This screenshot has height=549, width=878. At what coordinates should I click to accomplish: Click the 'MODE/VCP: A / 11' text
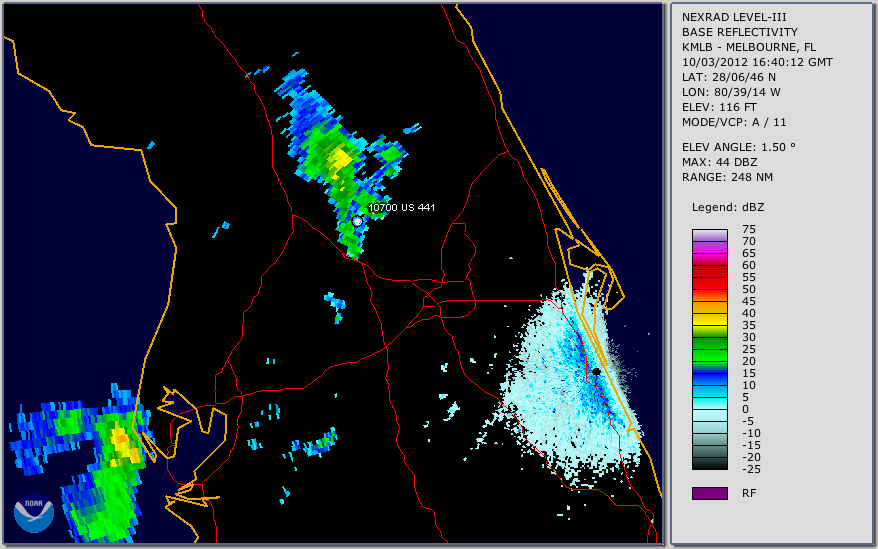734,122
